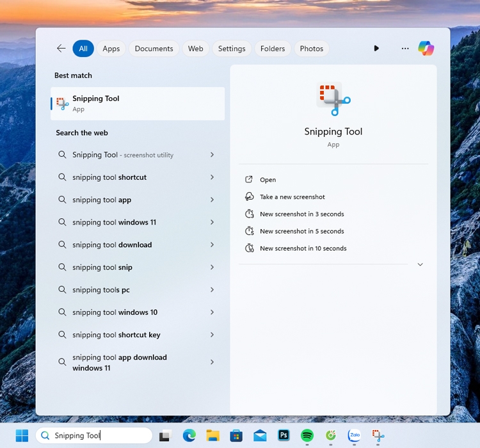This screenshot has width=480, height=448.
Task: Switch to the Photos filter tab
Action: (312, 49)
